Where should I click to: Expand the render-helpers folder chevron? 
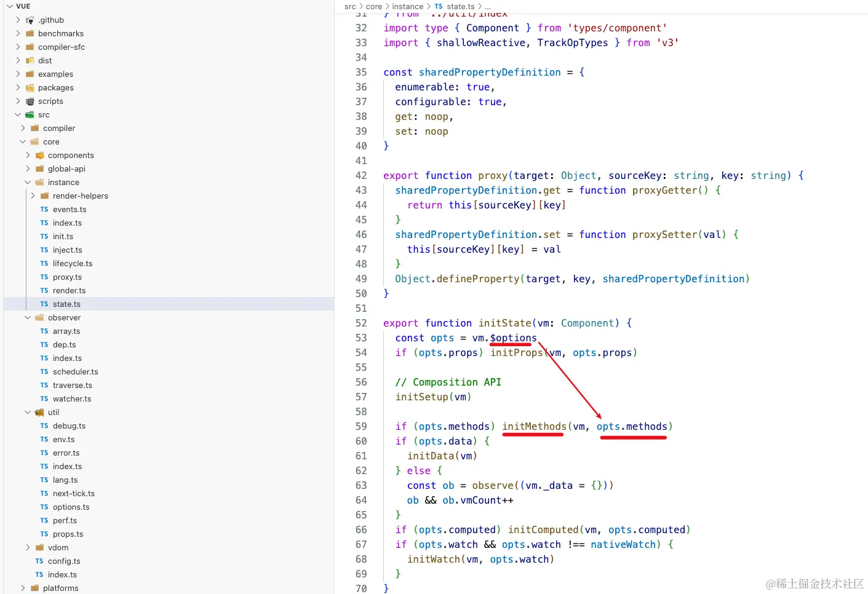33,196
